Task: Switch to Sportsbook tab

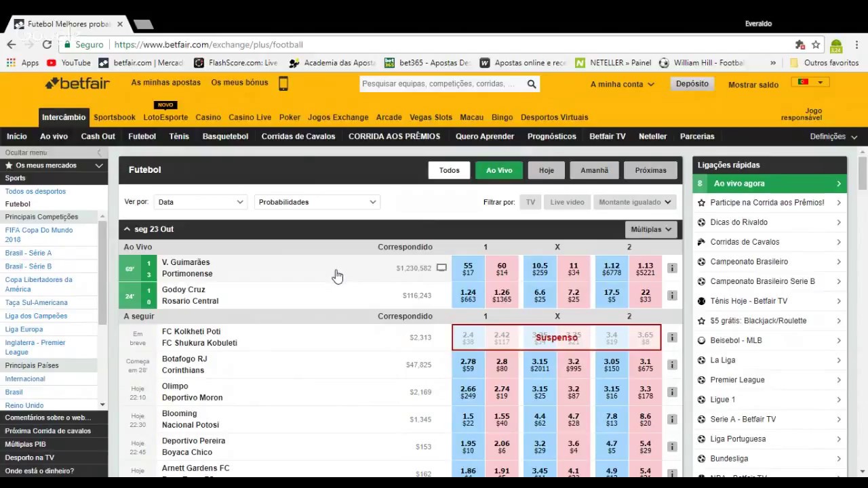Action: coord(115,117)
